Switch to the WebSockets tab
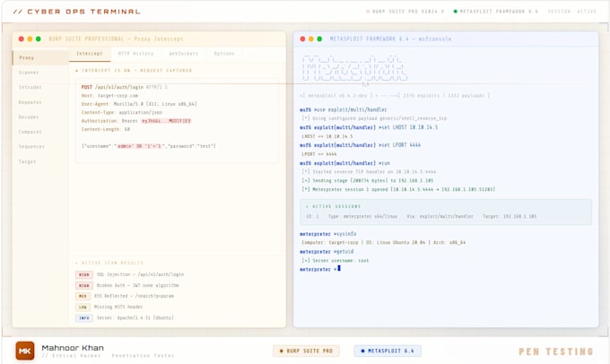610x364 pixels. (184, 54)
